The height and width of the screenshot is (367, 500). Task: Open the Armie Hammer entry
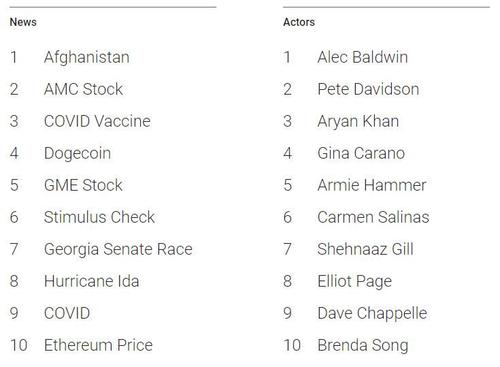coord(372,185)
